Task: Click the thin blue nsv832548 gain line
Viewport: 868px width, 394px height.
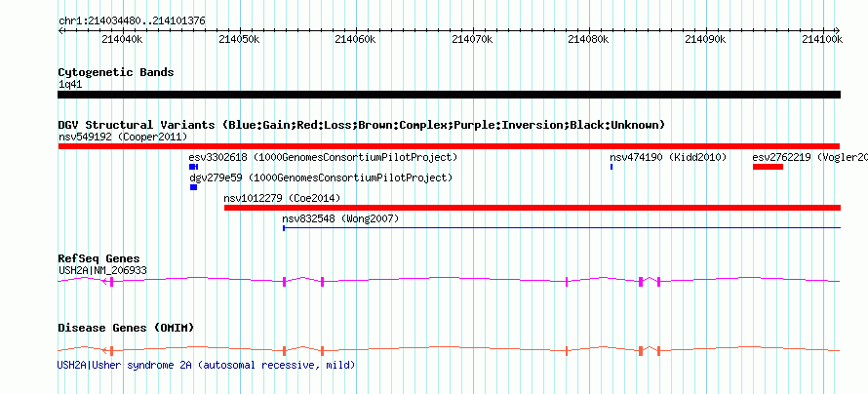Action: point(562,227)
